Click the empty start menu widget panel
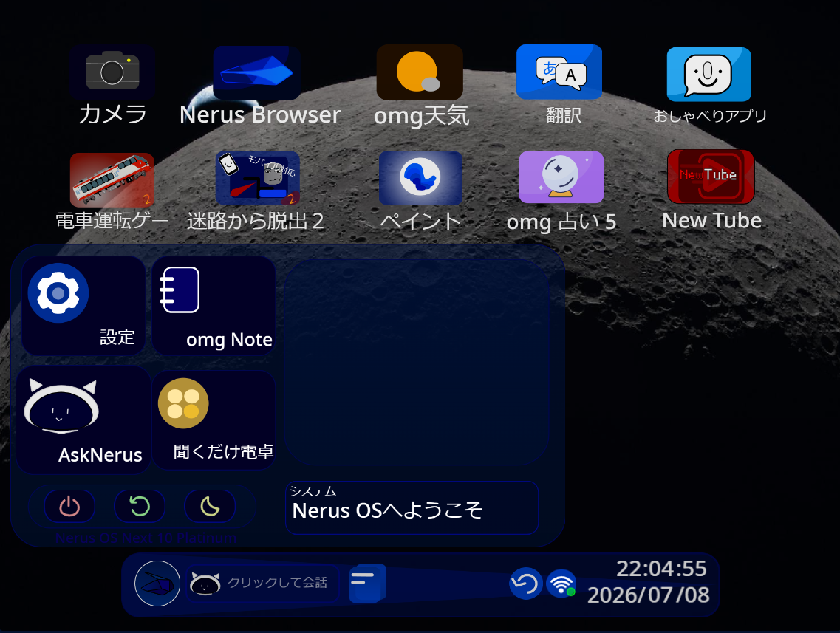This screenshot has height=633, width=840. click(x=417, y=363)
